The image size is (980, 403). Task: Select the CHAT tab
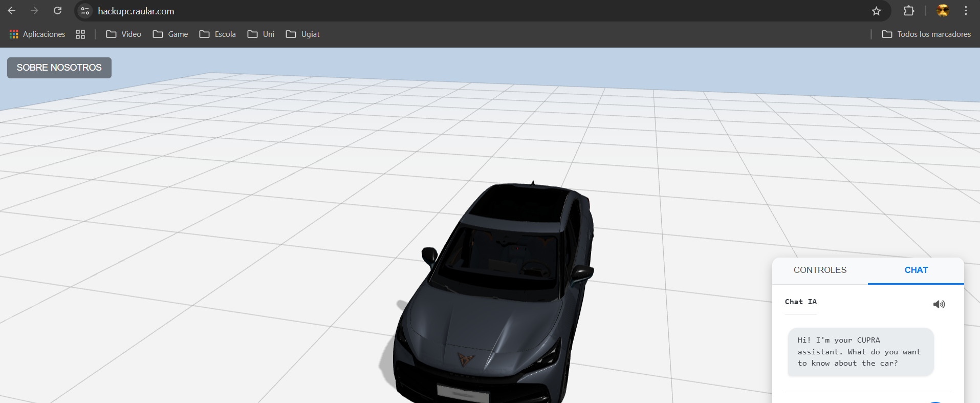click(916, 270)
